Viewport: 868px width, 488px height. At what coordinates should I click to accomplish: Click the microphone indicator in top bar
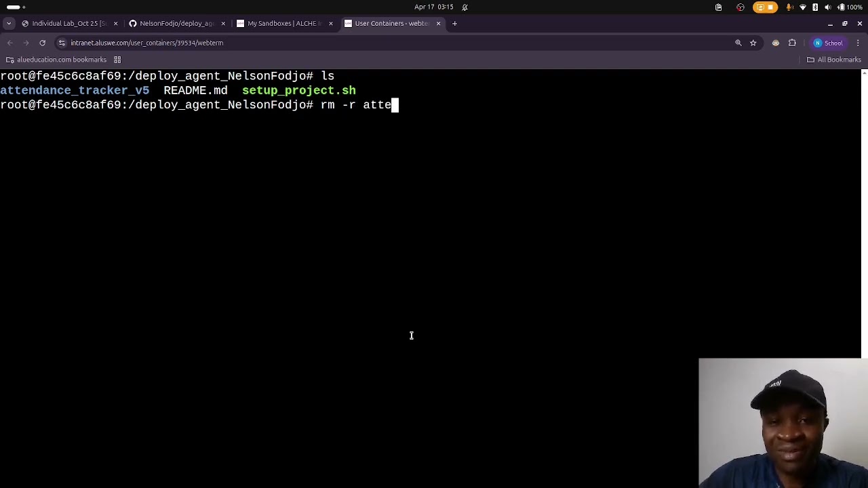(790, 7)
